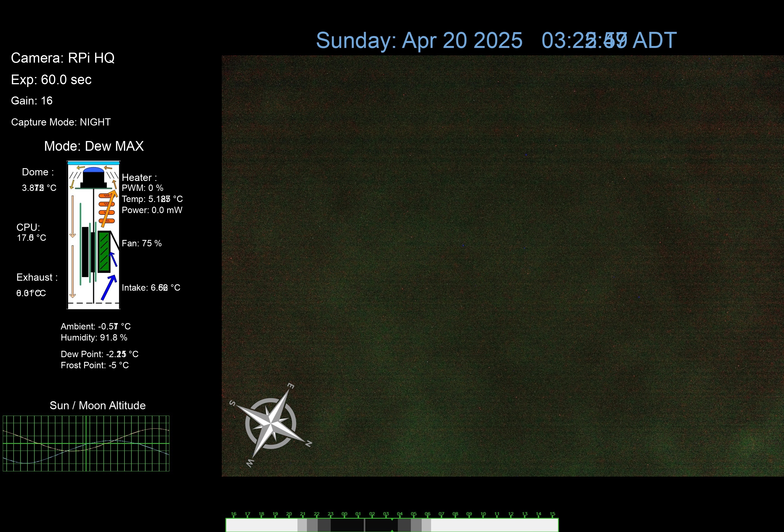Viewport: 784px width, 532px height.
Task: Click the 21 hour marker on the timeline
Action: (x=303, y=514)
